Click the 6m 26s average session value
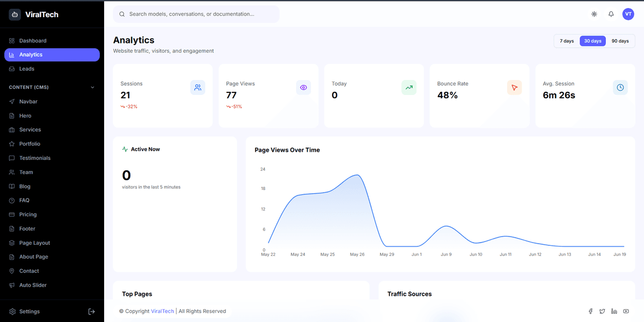The height and width of the screenshot is (322, 644). tap(559, 95)
